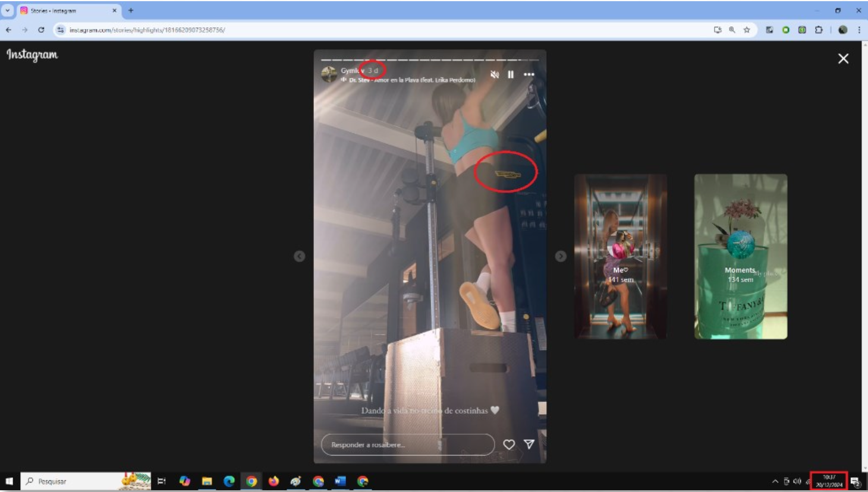
Task: Open the Windows Start menu
Action: 9,481
